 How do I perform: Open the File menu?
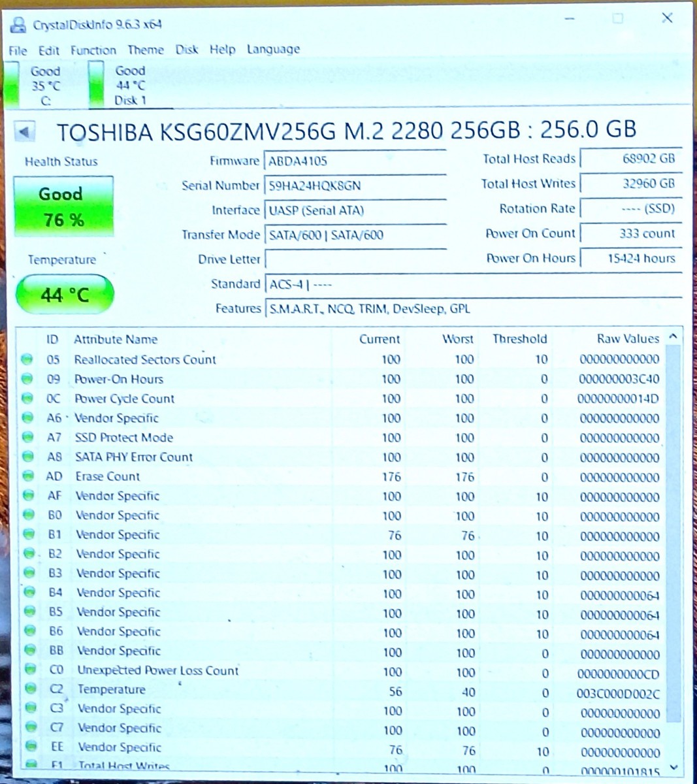[18, 50]
